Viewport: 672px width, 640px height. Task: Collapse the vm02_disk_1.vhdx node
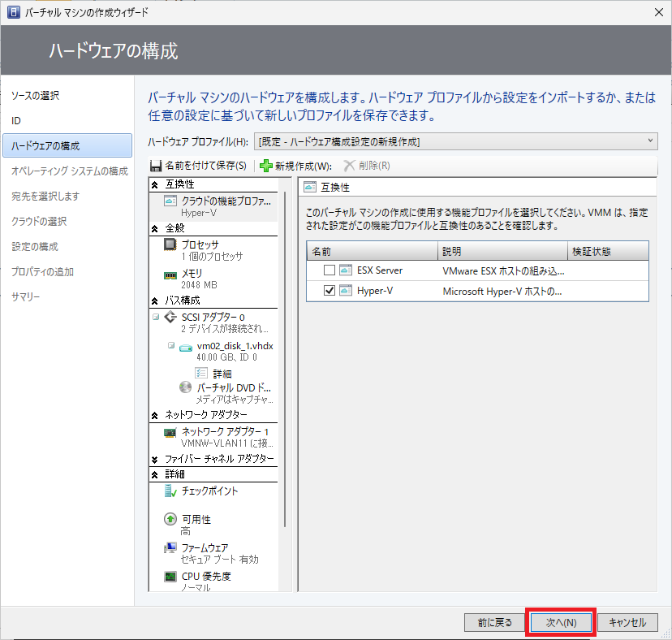[171, 345]
